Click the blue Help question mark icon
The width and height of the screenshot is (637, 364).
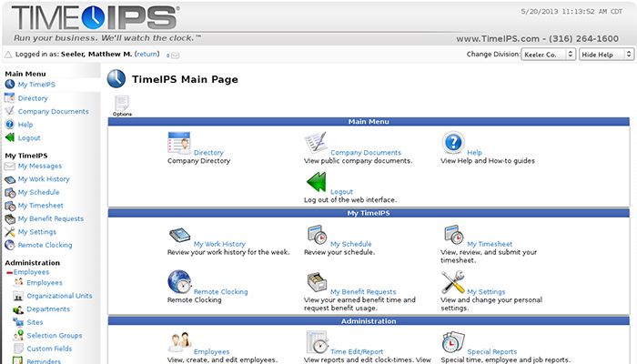pos(452,143)
